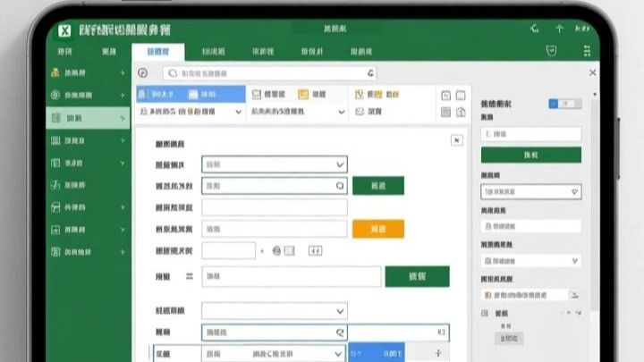644x362 pixels.
Task: Click the upward arrow icon in the title bar
Action: pyautogui.click(x=559, y=29)
